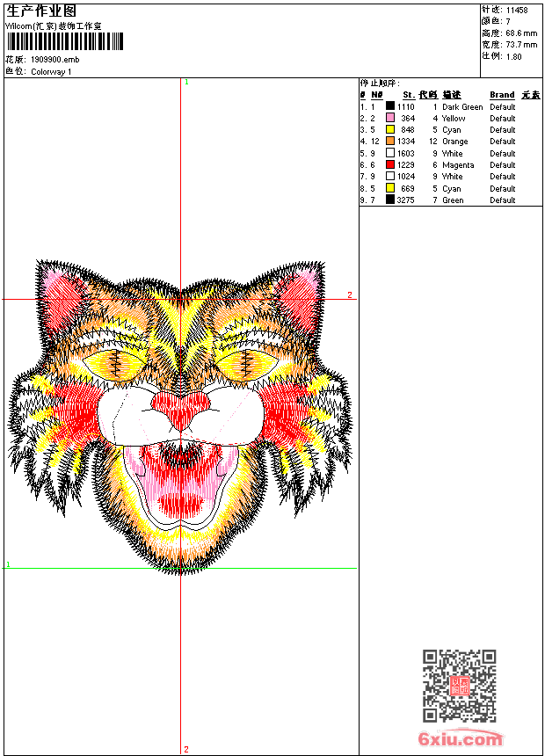Click the 'Colorway 1' label
The image size is (545, 756).
point(51,72)
